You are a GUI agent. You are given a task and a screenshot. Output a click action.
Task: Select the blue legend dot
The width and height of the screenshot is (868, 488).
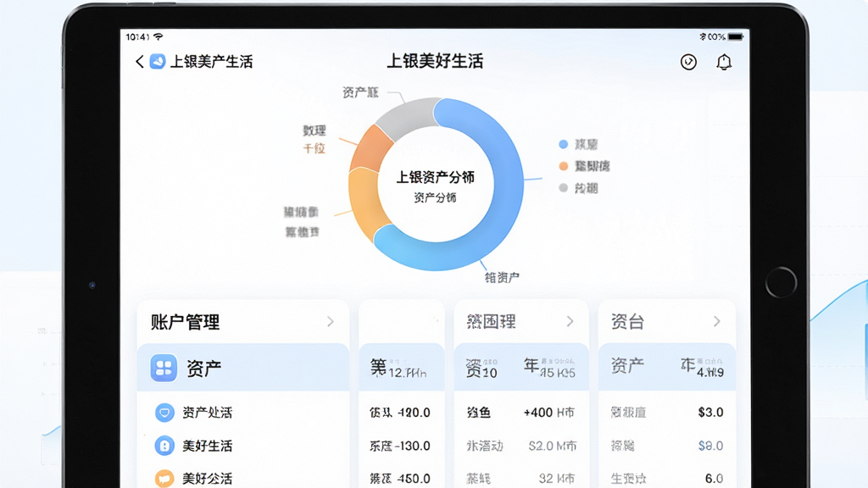[x=564, y=144]
